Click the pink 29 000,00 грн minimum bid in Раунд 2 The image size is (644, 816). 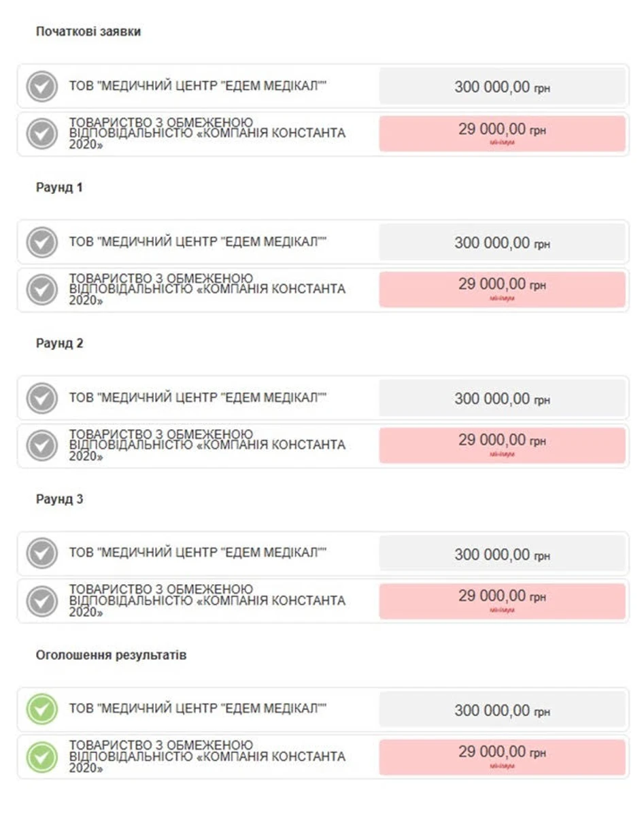502,445
